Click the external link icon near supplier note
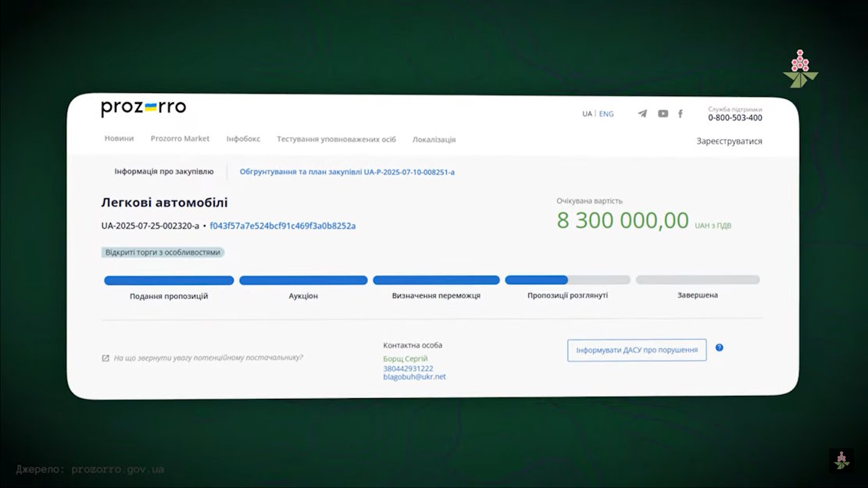The width and height of the screenshot is (868, 488). tap(105, 358)
